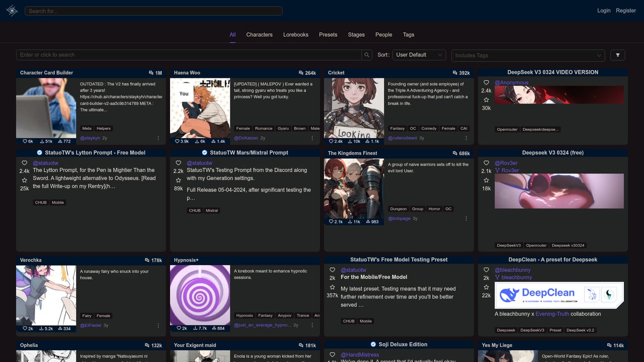Expand the Includes Tags dropdown
Image resolution: width=644 pixels, height=362 pixels.
[x=528, y=55]
